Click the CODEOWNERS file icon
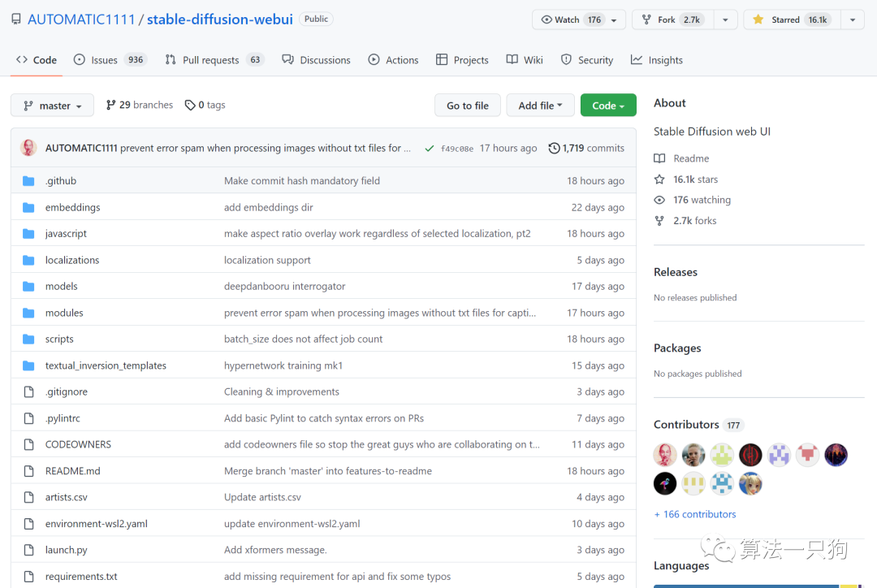877x588 pixels. [29, 444]
